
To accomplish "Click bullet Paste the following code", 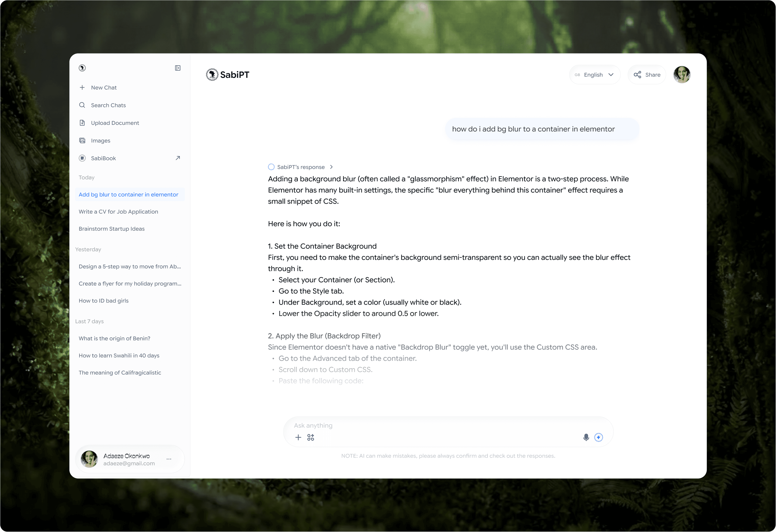I will tap(321, 381).
